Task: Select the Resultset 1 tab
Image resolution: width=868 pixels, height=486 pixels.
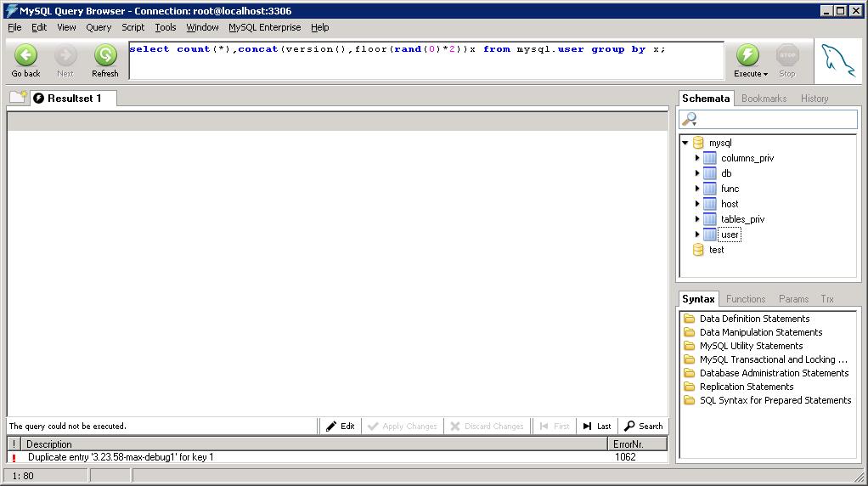Action: click(x=73, y=99)
